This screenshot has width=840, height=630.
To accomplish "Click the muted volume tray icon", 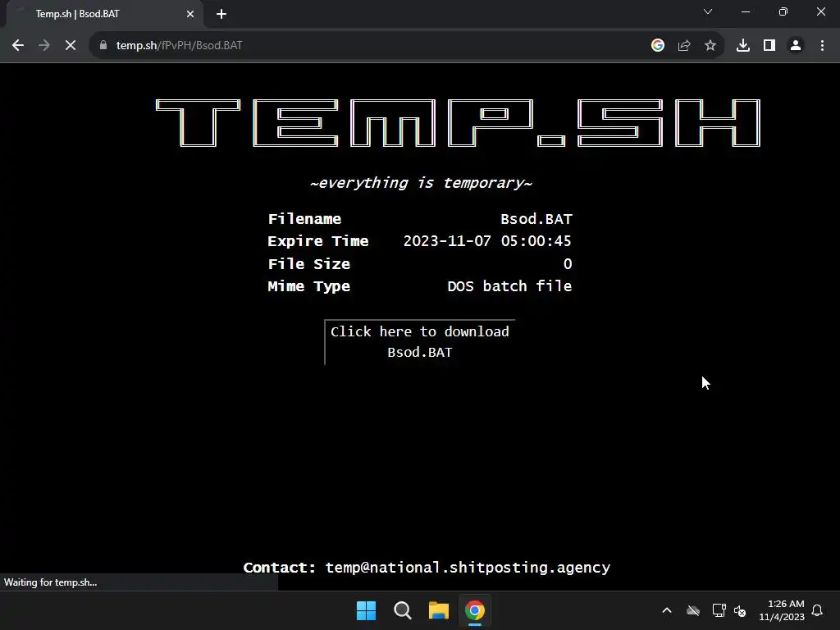I will 740,610.
